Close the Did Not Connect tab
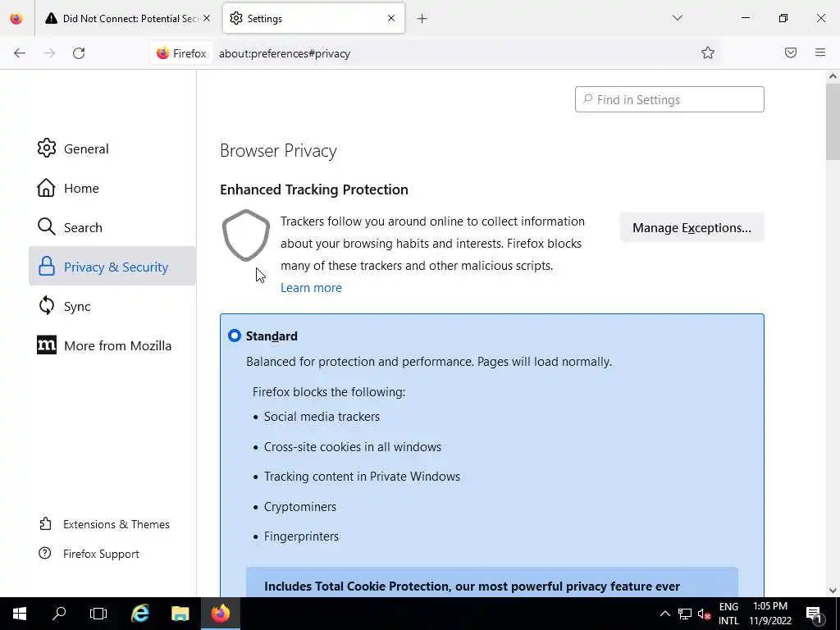The width and height of the screenshot is (840, 630). (207, 18)
